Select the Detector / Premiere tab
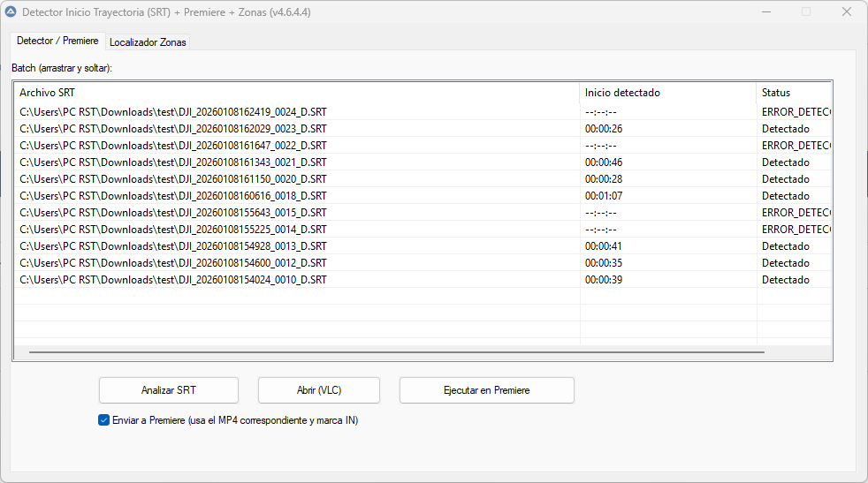Screen dimensions: 868x483 coord(57,41)
